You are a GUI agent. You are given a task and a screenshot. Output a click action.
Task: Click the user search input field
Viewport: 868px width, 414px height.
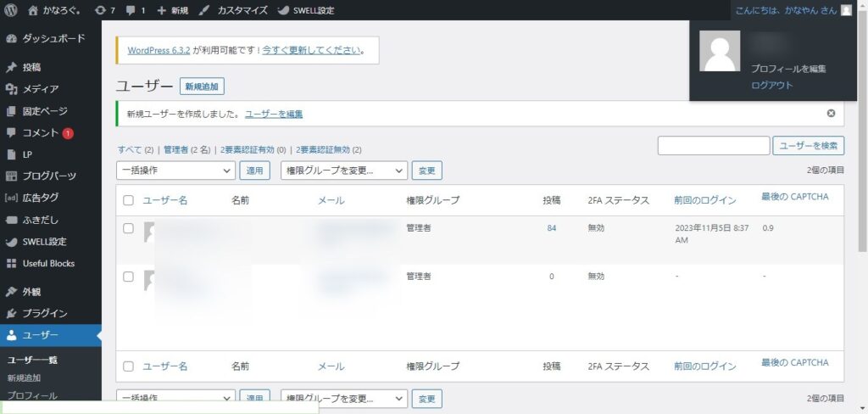click(x=713, y=146)
